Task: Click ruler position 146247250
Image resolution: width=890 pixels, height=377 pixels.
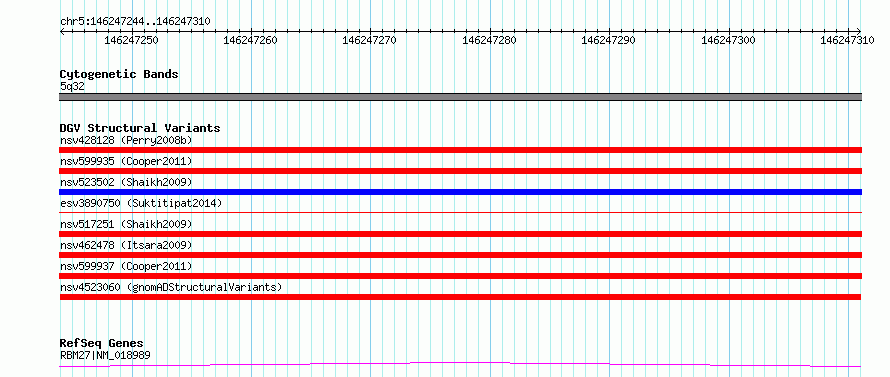Action: pos(132,40)
